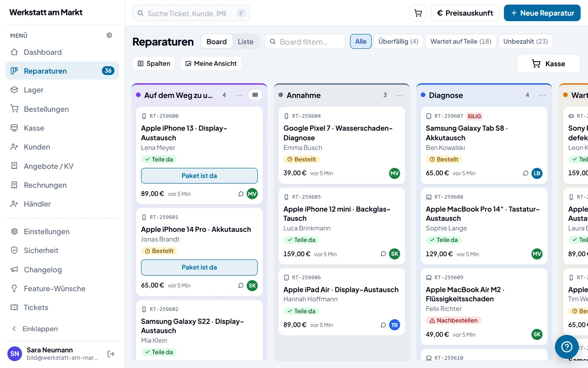Switch to Liste view
This screenshot has height=368, width=588.
coord(245,42)
